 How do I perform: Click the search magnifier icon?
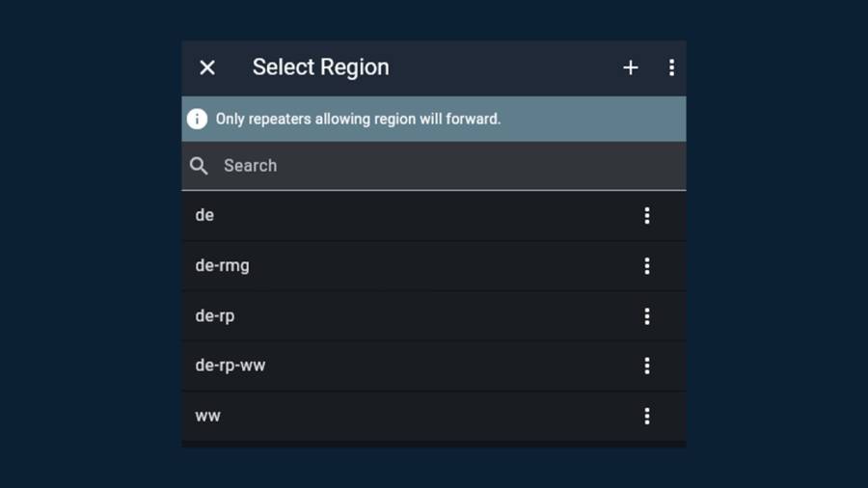[x=199, y=166]
